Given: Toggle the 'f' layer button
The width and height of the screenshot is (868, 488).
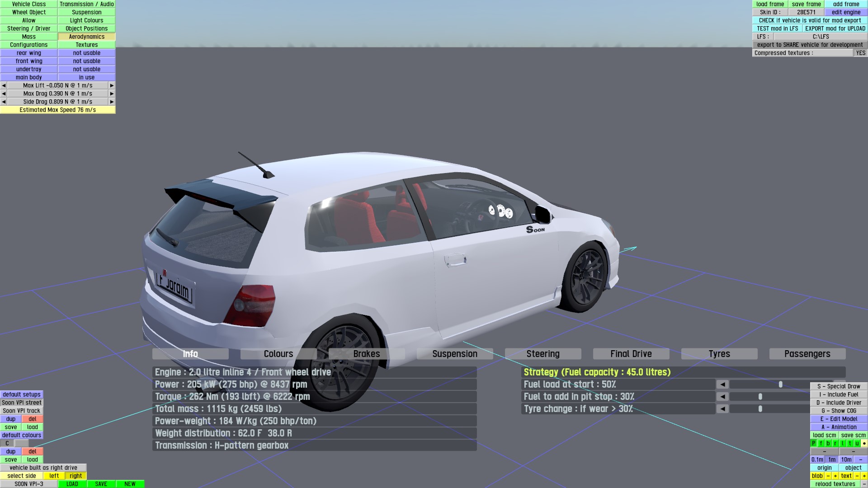Looking at the screenshot, I should (821, 443).
